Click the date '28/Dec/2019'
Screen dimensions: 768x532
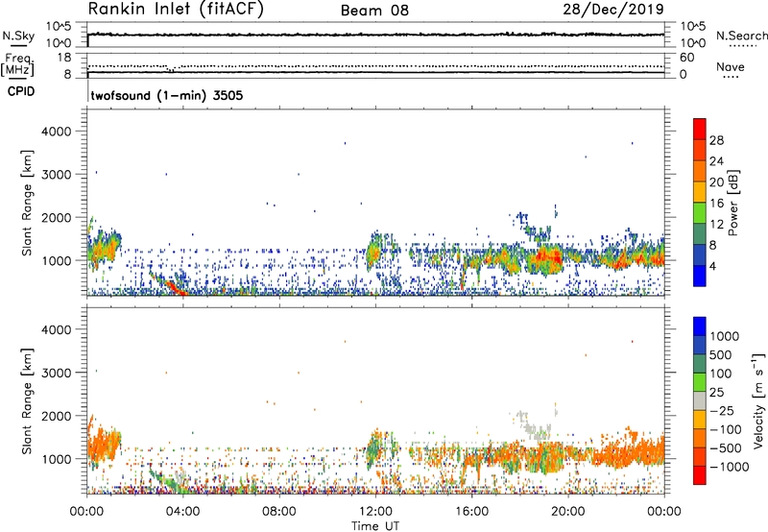click(613, 9)
